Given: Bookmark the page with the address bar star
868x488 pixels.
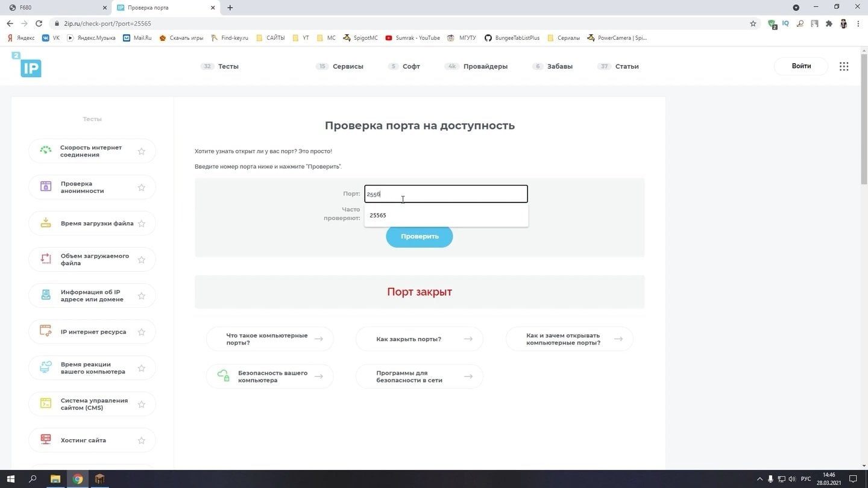Looking at the screenshot, I should coord(753,23).
